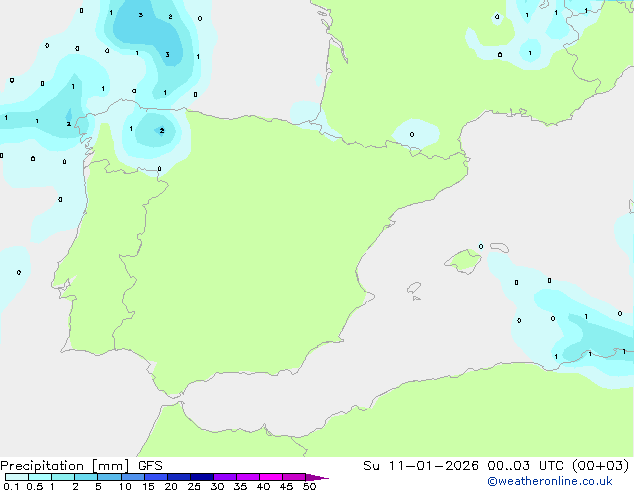
Task: Click the legend label 25
Action: tap(194, 486)
